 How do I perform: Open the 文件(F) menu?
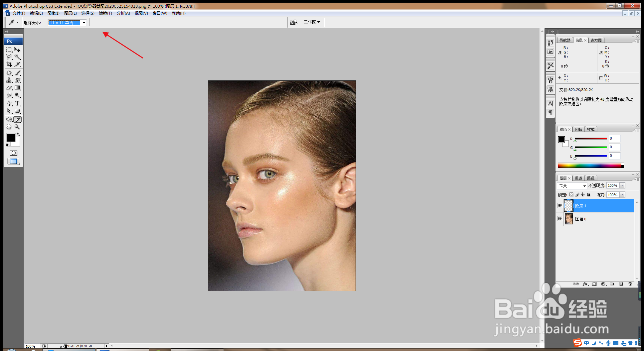point(19,13)
